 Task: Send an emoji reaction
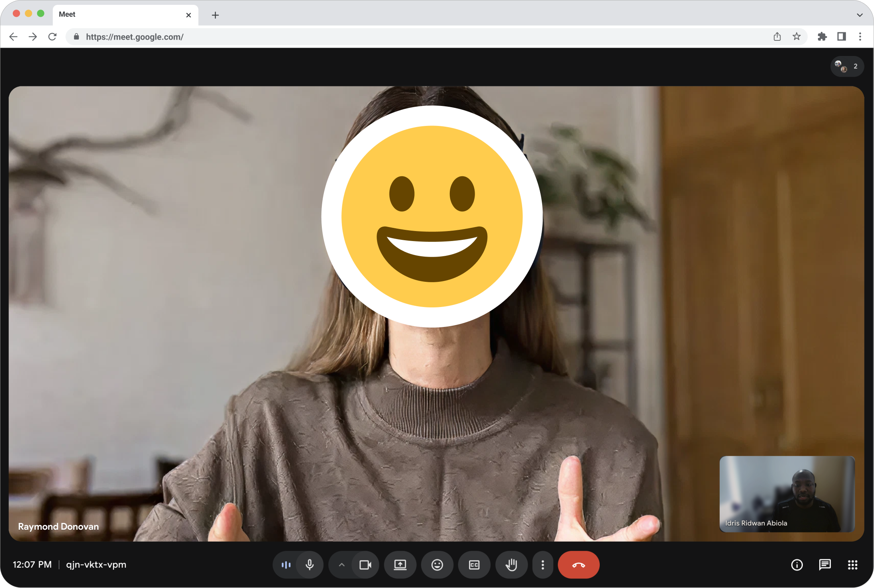[x=437, y=565]
